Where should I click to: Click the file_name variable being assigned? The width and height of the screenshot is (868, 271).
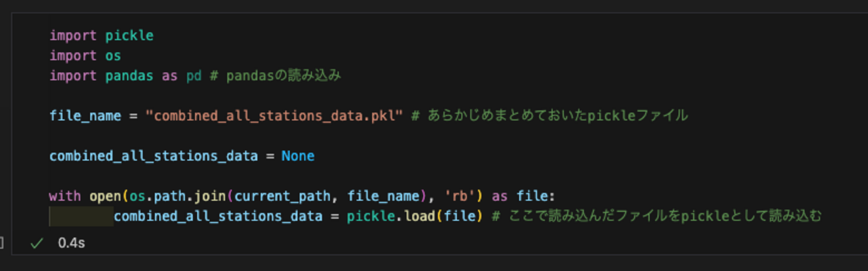pyautogui.click(x=85, y=116)
